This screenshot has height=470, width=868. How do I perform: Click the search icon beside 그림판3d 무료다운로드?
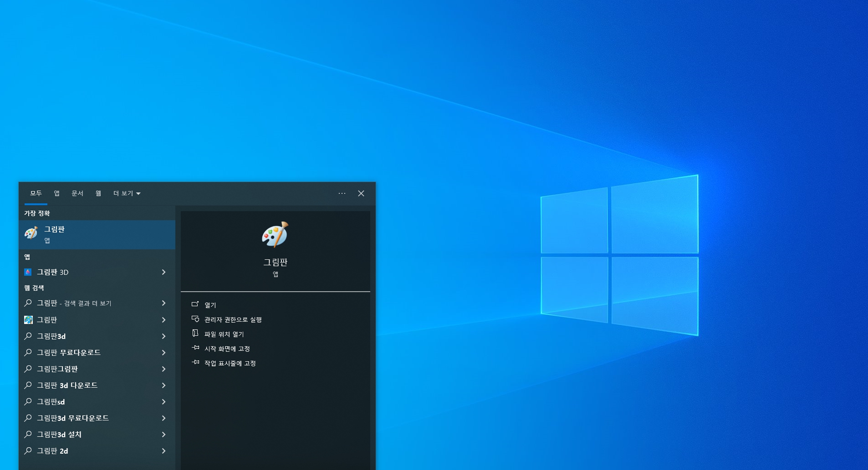pyautogui.click(x=28, y=418)
